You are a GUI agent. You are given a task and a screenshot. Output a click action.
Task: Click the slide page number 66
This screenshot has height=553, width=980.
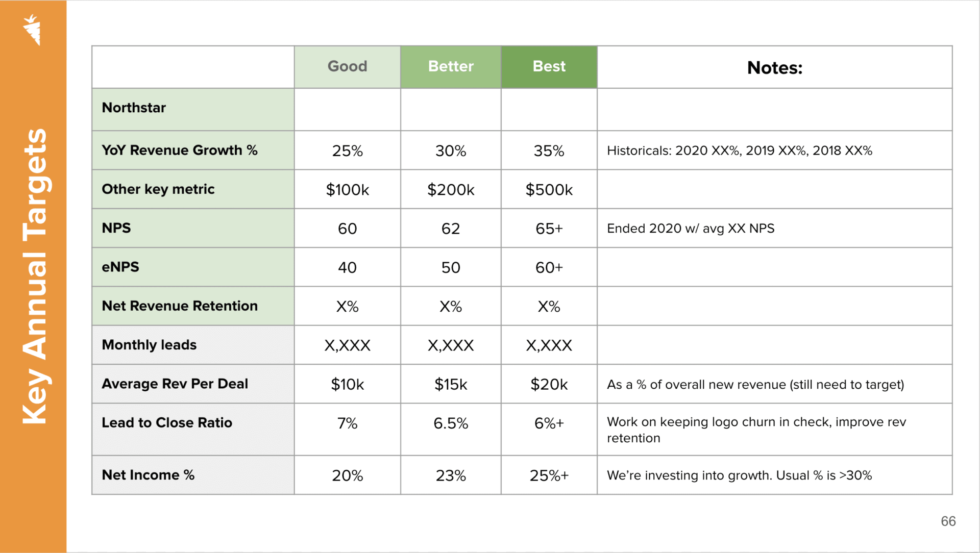(x=948, y=521)
